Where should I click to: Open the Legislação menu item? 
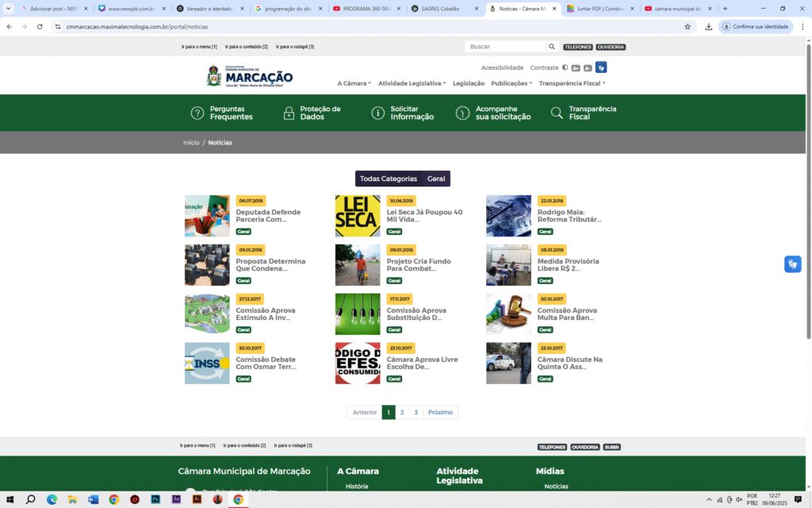coord(469,83)
